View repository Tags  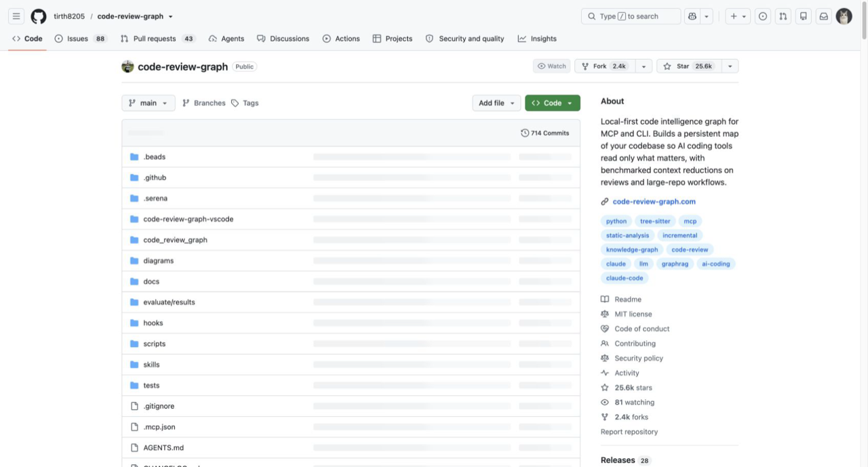click(x=245, y=103)
